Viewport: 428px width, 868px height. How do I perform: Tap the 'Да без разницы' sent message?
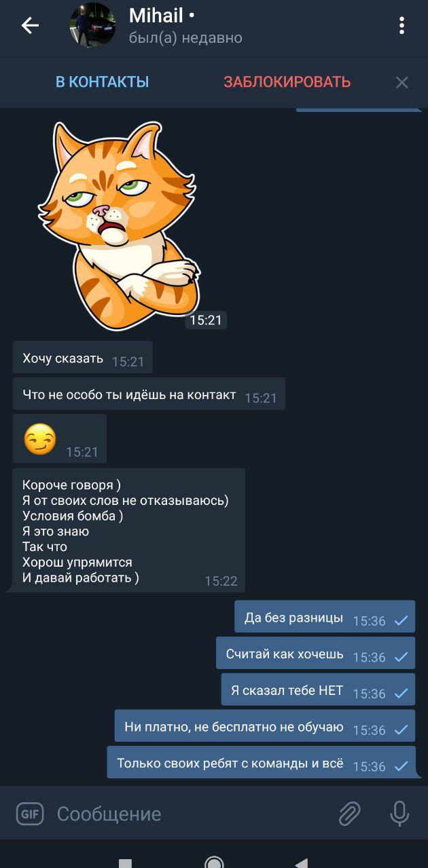click(325, 616)
